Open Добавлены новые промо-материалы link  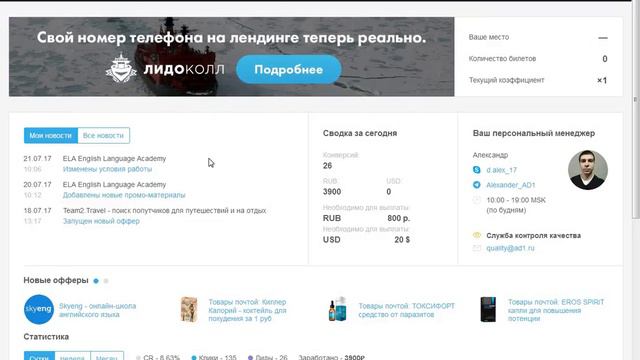124,195
